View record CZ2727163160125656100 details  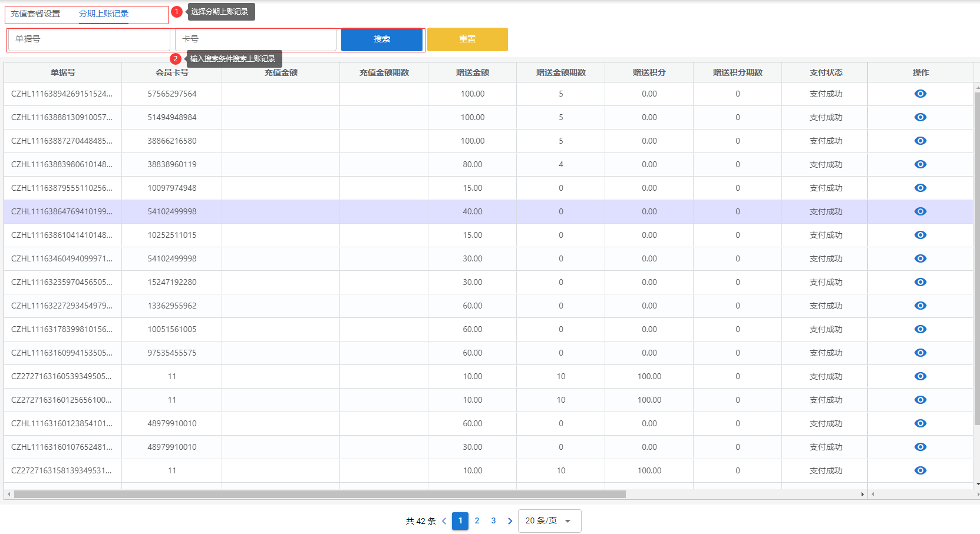[x=920, y=400]
